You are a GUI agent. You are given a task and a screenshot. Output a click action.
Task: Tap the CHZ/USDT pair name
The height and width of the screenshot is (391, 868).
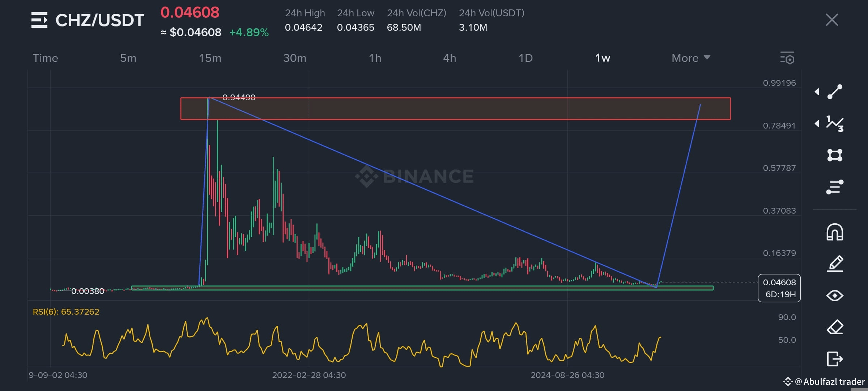(x=100, y=20)
